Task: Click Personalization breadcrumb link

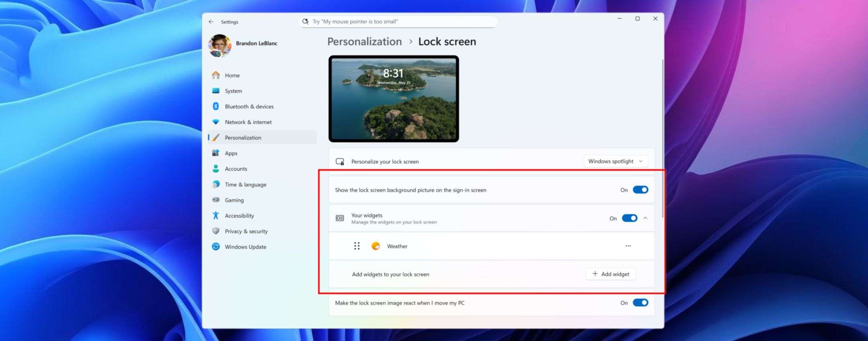Action: pos(364,41)
